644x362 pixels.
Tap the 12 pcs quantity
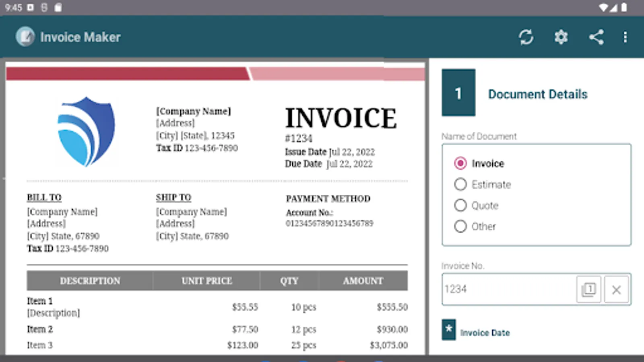click(304, 329)
